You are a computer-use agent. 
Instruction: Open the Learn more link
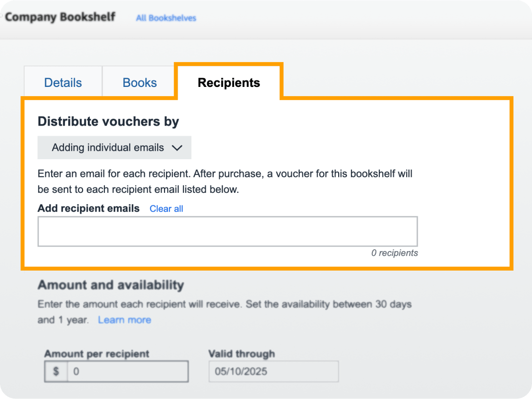(x=124, y=320)
